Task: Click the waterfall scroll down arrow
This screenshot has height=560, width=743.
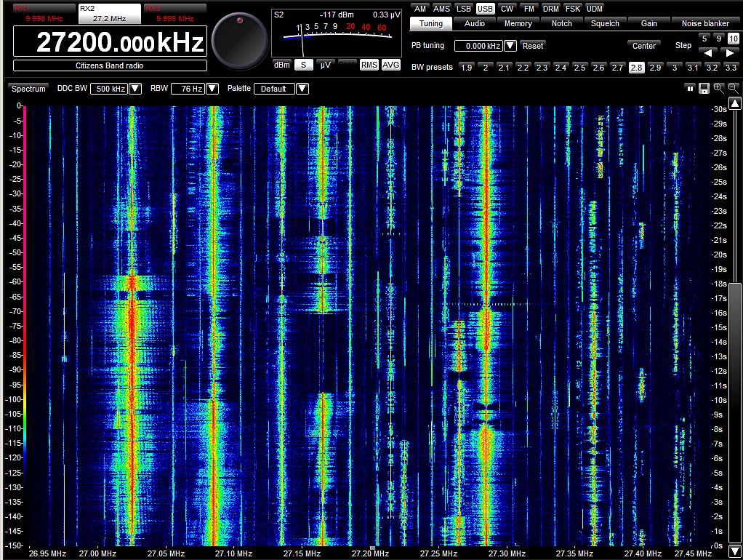Action: pyautogui.click(x=735, y=551)
